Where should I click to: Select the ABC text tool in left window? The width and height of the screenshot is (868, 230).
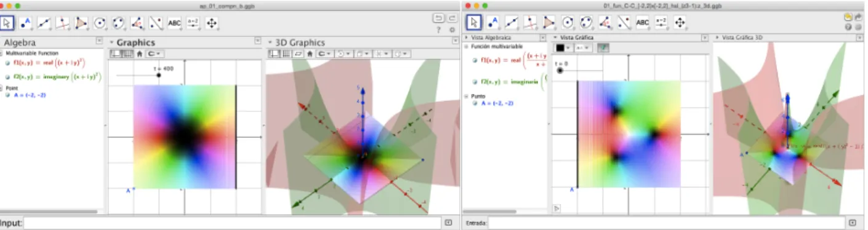pos(175,23)
